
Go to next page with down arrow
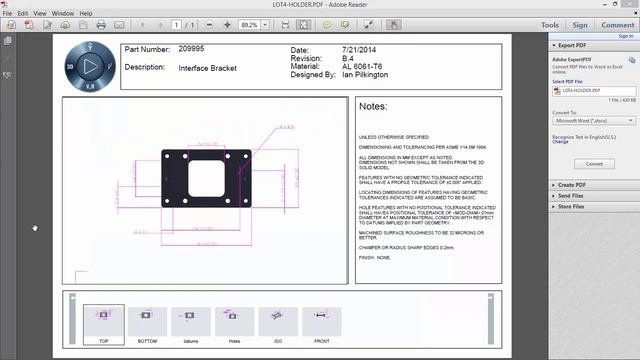pyautogui.click(x=160, y=25)
